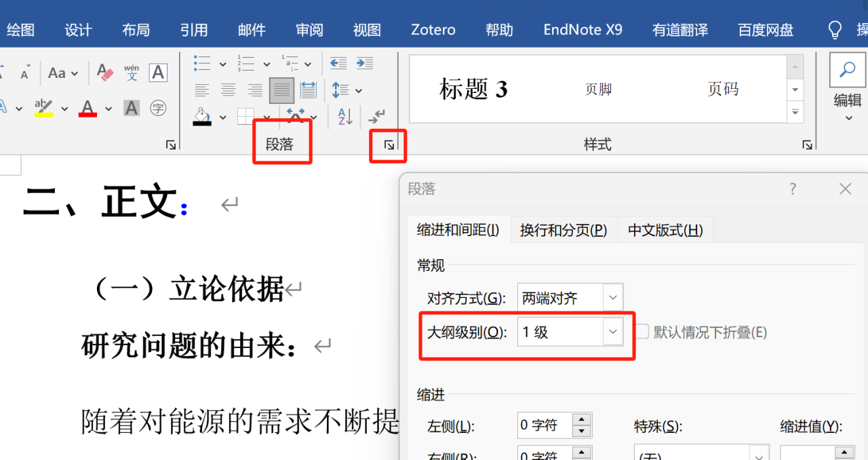Increase the 左侧 indent with up spinner
868x460 pixels.
[582, 420]
